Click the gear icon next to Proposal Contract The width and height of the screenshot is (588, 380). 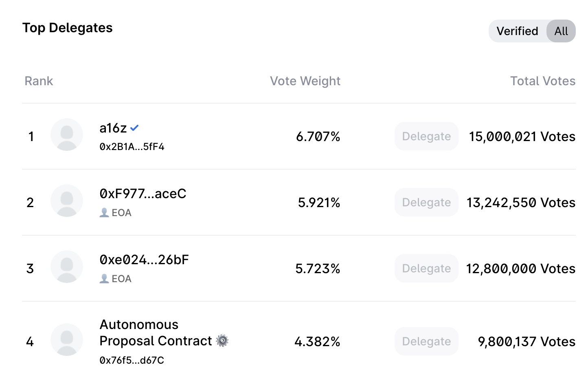tap(222, 340)
